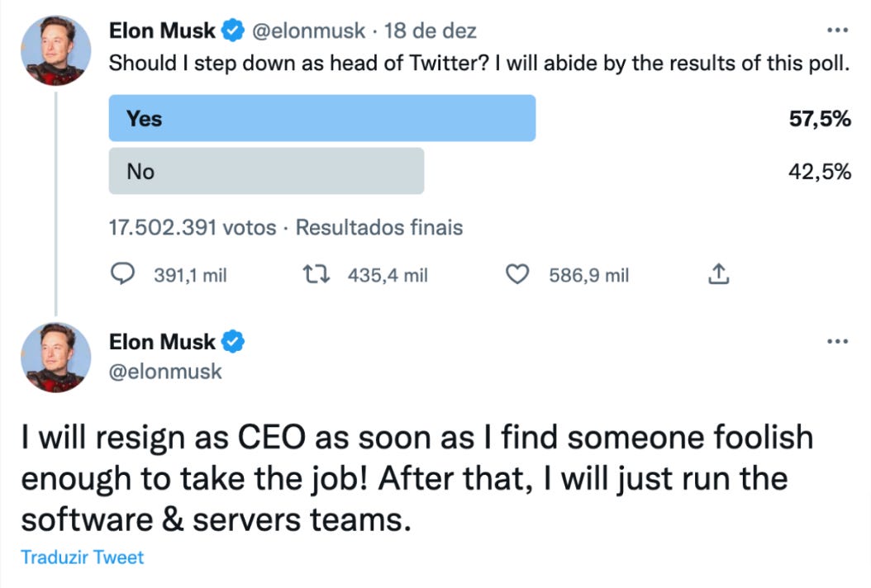Click the 435,4 mil retweets count
Viewport: 871px width, 588px height.
pos(388,275)
